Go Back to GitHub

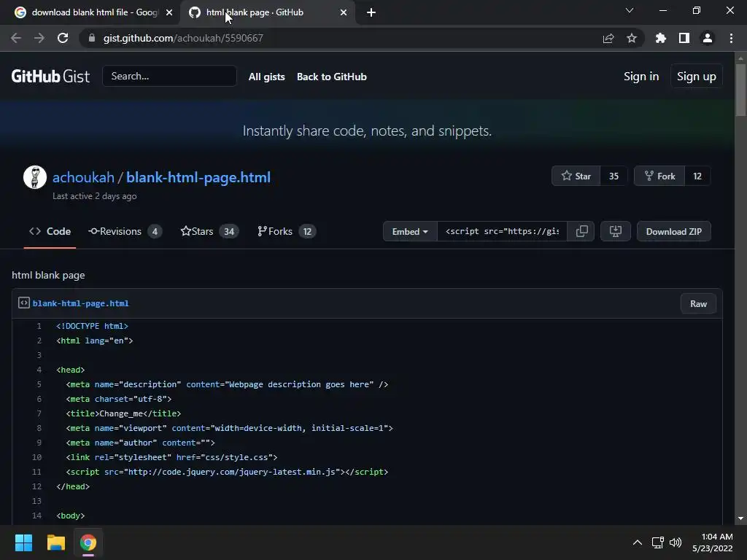pos(332,77)
